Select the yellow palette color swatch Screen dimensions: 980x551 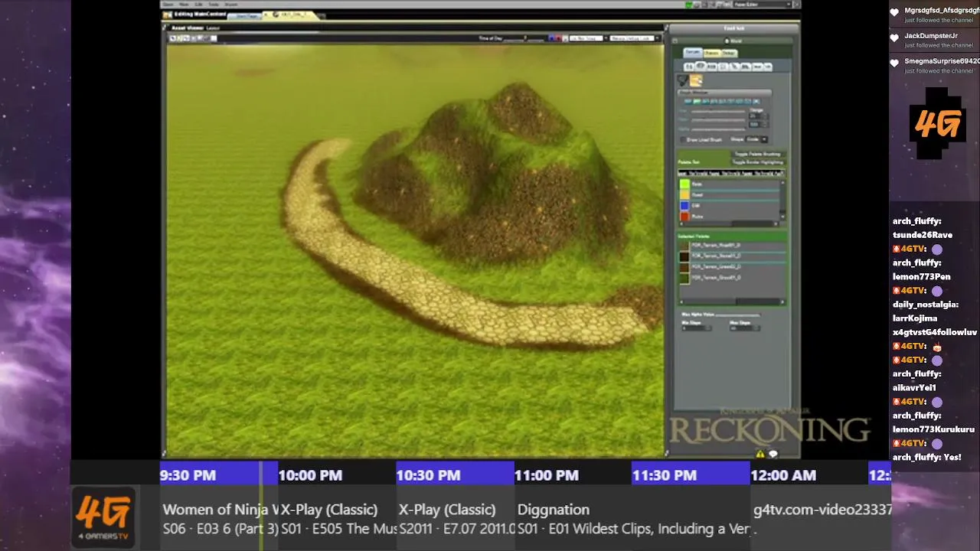click(684, 195)
